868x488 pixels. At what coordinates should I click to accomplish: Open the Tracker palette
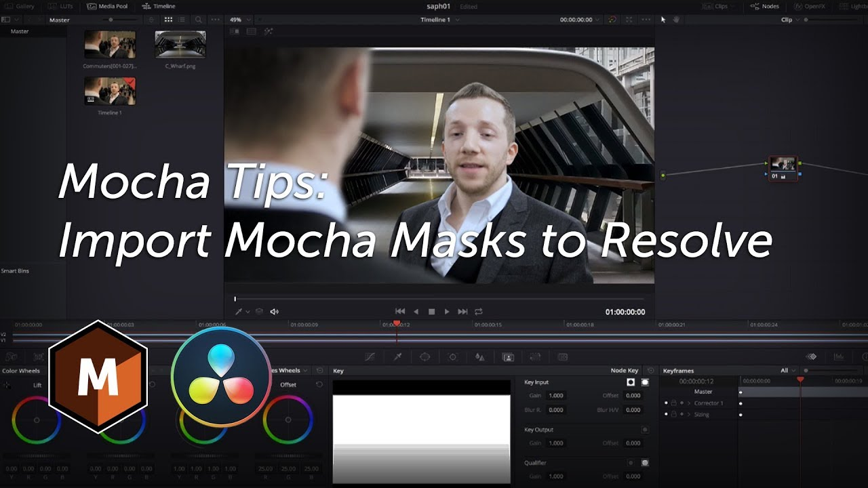point(452,357)
